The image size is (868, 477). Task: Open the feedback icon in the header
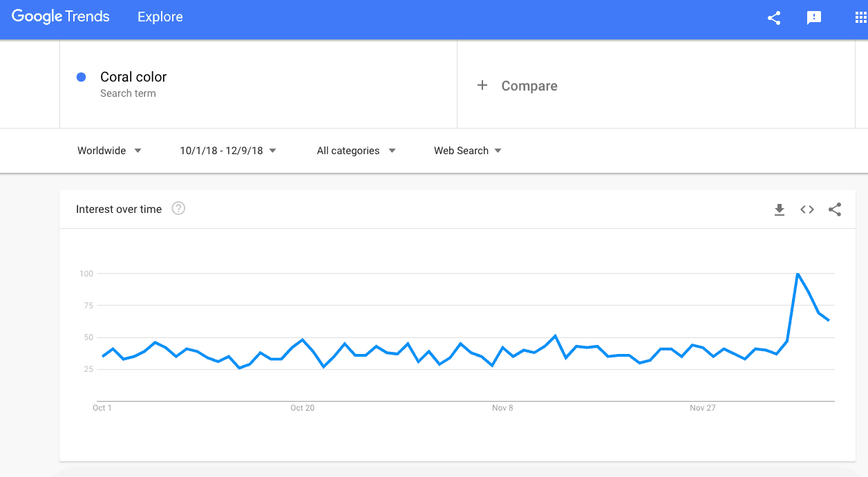[x=813, y=19]
